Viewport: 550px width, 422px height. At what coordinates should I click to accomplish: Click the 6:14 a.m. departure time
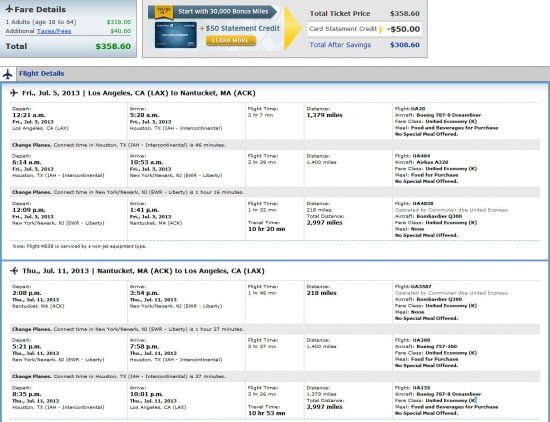tap(27, 162)
